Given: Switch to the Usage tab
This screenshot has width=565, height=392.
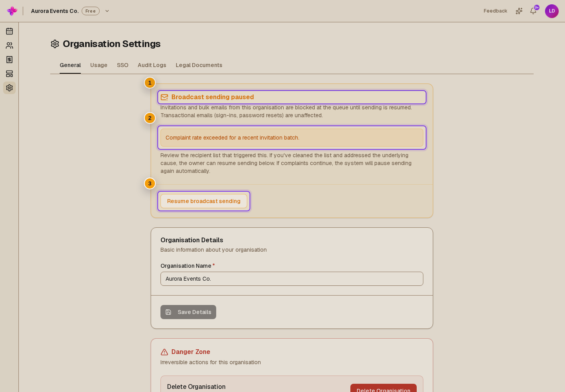Looking at the screenshot, I should 99,65.
